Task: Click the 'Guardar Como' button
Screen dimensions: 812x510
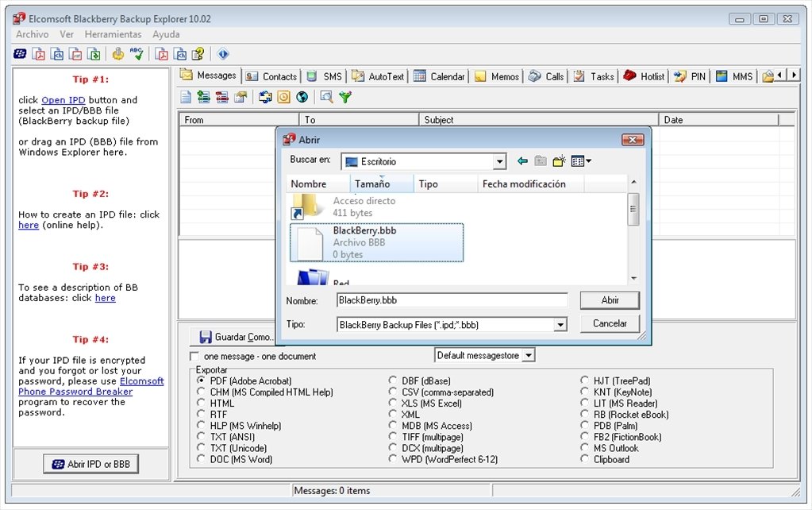Action: 236,337
